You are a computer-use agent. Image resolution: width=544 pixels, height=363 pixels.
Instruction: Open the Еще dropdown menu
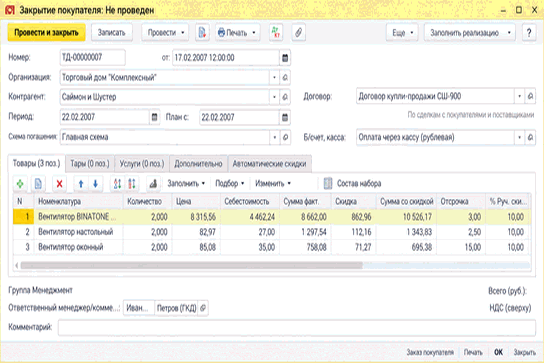[x=402, y=33]
